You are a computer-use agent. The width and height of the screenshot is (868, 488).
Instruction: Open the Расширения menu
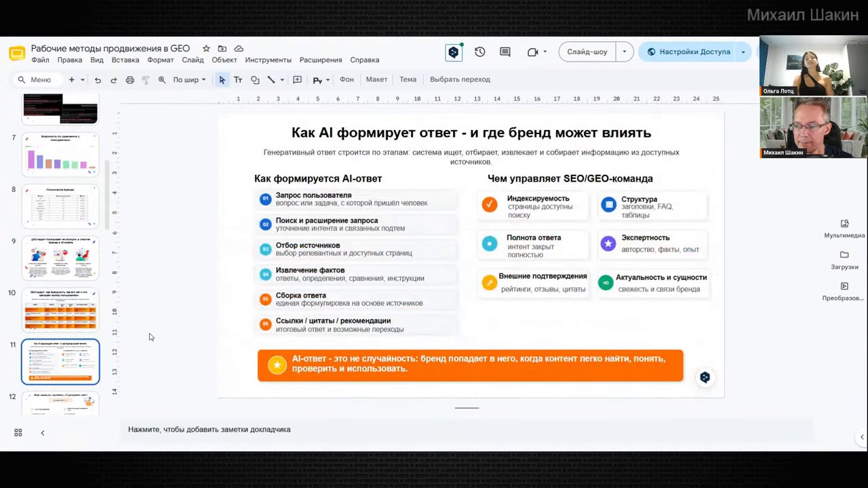point(321,60)
